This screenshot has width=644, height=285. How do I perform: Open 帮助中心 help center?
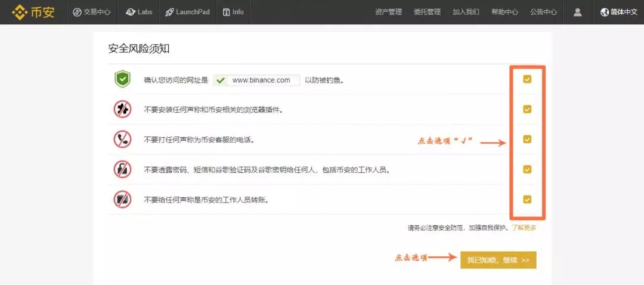(x=504, y=12)
